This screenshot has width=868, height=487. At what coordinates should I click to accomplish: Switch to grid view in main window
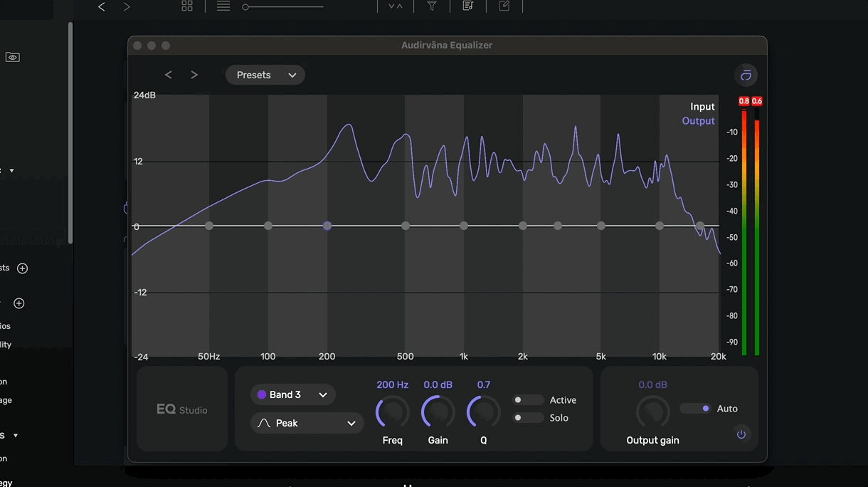tap(187, 6)
